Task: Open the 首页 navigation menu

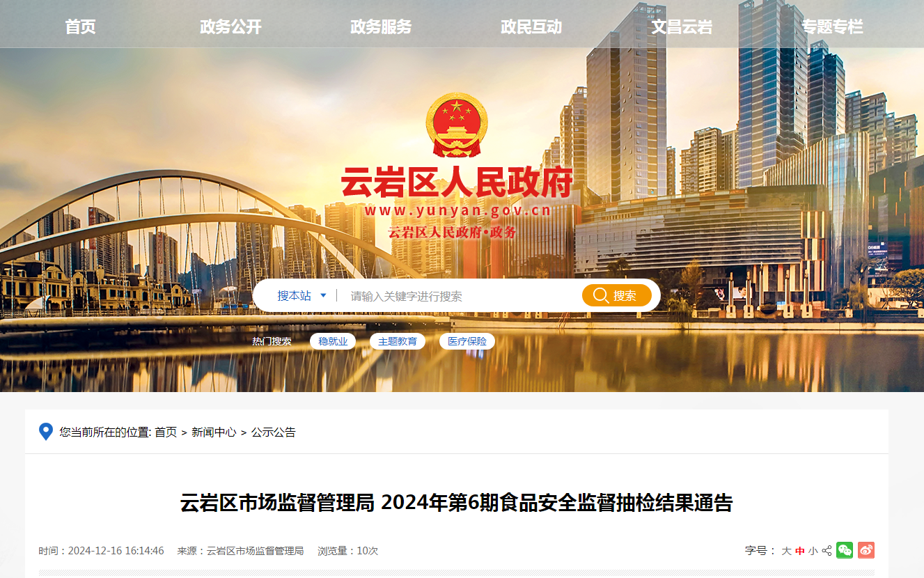Action: pyautogui.click(x=80, y=27)
